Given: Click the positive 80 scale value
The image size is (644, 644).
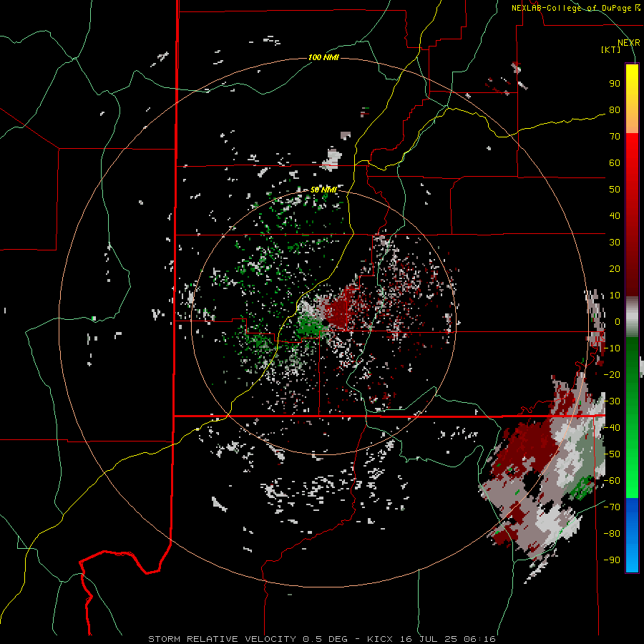Looking at the screenshot, I should pyautogui.click(x=615, y=110).
